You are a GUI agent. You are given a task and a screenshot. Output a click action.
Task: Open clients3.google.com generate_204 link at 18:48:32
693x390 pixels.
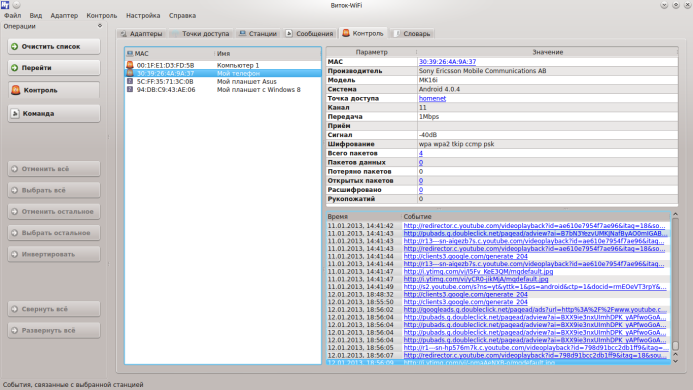pyautogui.click(x=465, y=294)
